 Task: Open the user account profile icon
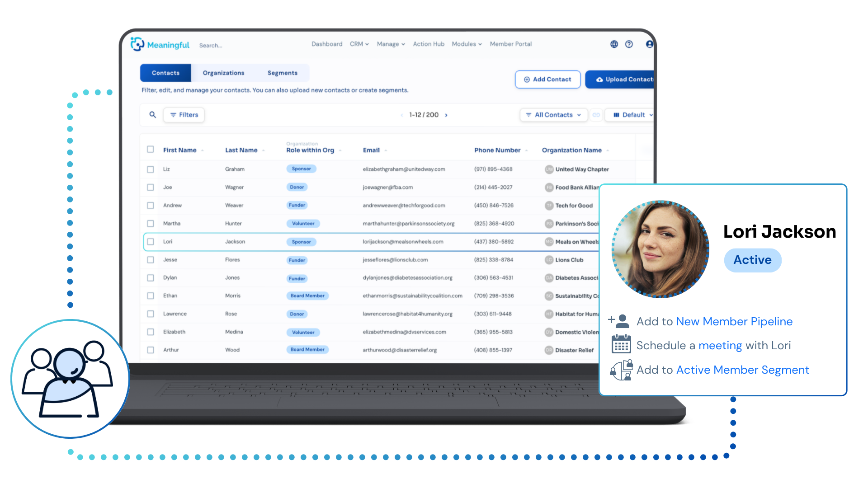(649, 44)
